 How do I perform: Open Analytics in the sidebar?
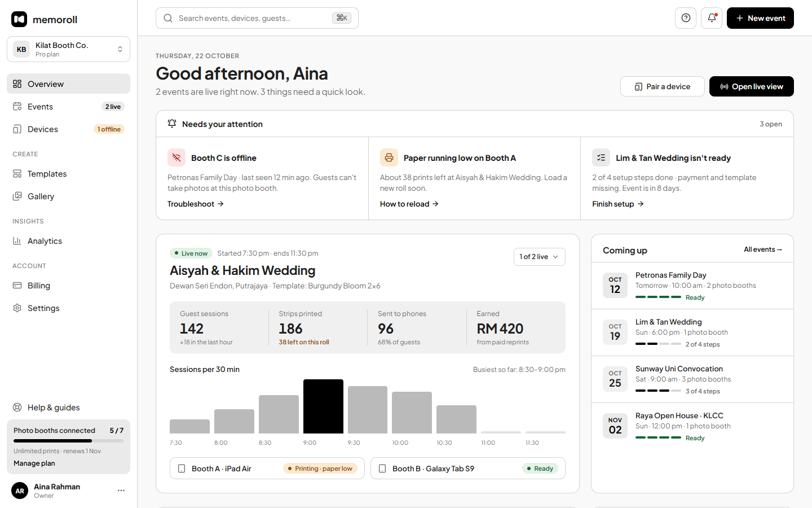point(68,240)
